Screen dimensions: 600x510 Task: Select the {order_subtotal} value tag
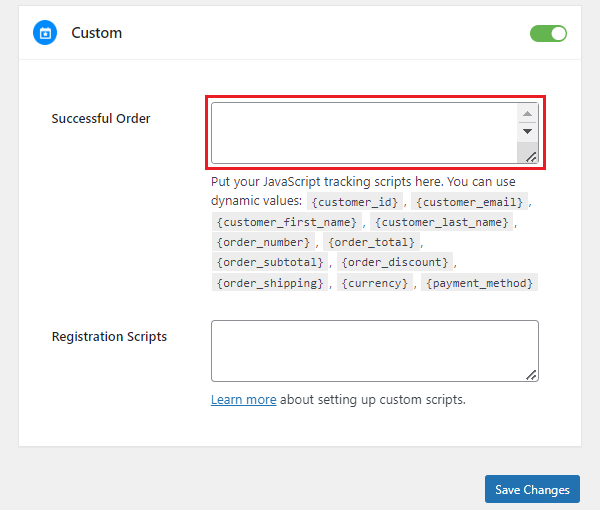click(270, 262)
